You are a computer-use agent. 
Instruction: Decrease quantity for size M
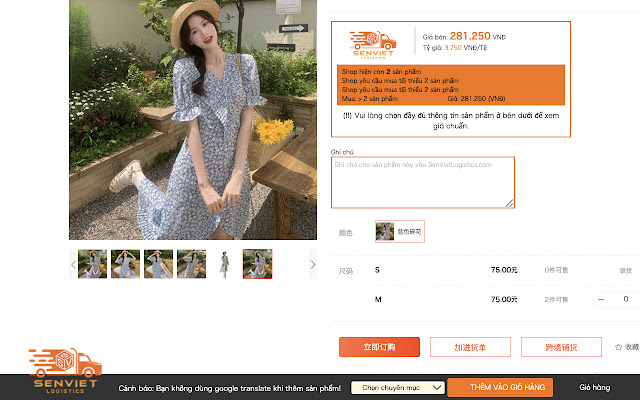601,300
